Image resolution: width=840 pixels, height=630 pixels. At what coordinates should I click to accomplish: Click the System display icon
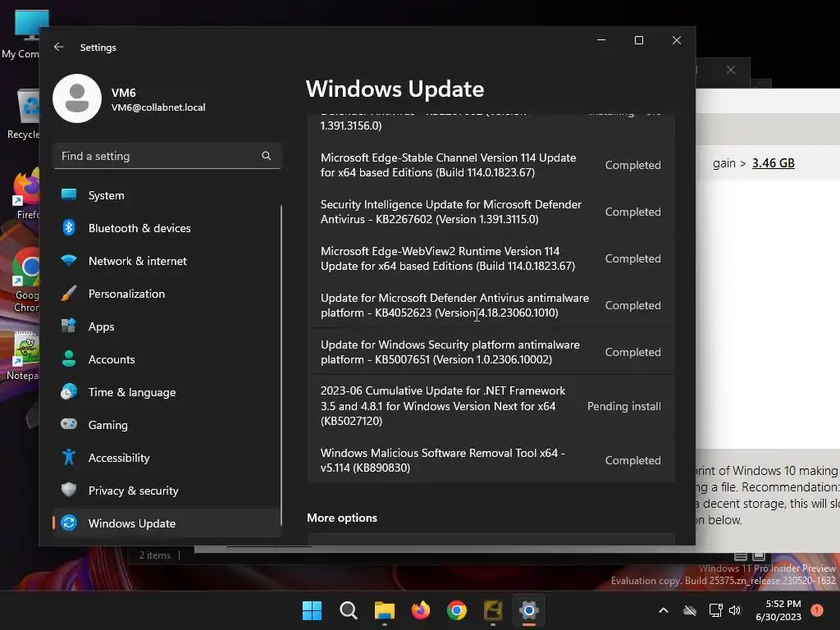click(69, 195)
